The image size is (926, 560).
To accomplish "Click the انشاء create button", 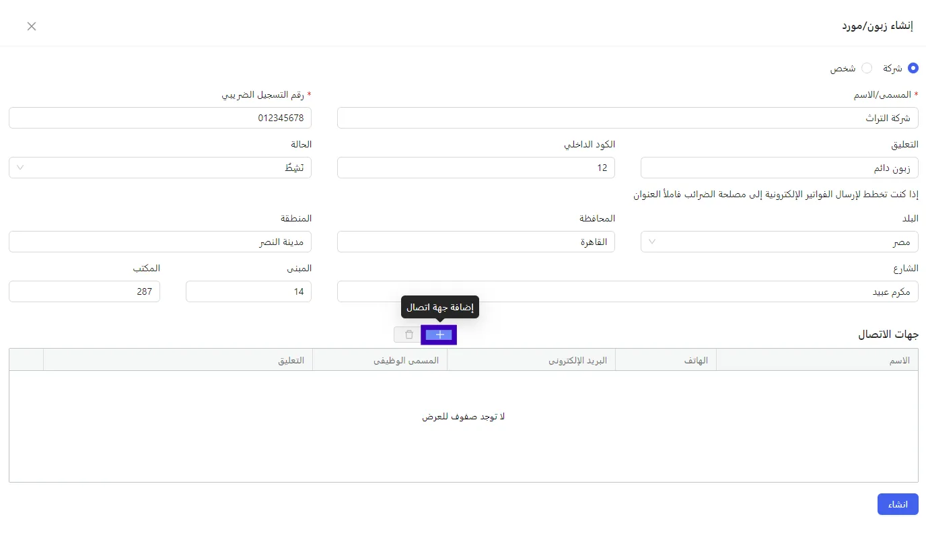I will pos(898,504).
